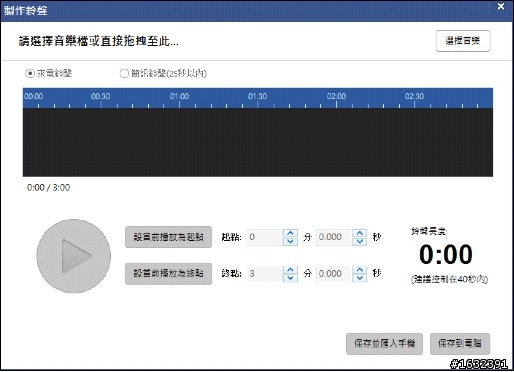
Task: Decrease the start point seconds with down arrow
Action: click(360, 241)
